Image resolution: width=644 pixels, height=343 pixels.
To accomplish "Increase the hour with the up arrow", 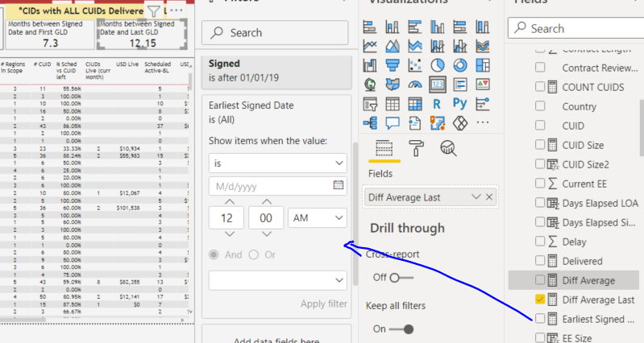I will point(230,202).
